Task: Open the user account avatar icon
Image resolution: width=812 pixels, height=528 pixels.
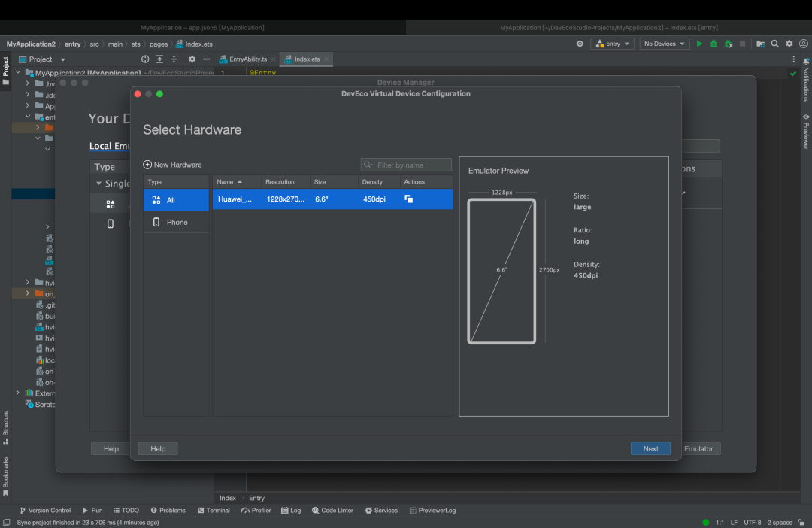Action: click(803, 44)
